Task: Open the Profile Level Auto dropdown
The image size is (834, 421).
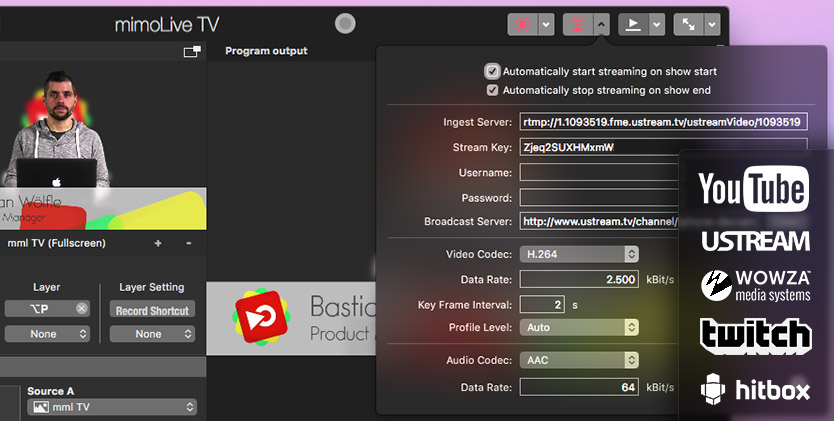Action: click(579, 327)
